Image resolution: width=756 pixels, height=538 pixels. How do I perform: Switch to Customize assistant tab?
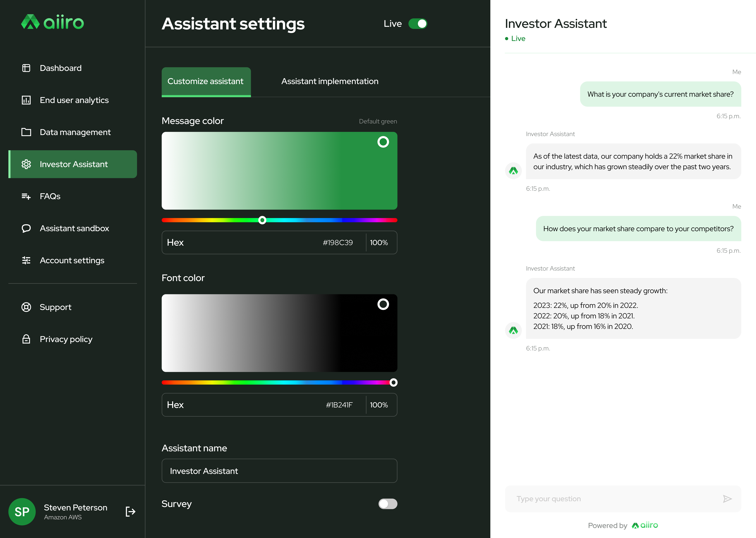[206, 82]
